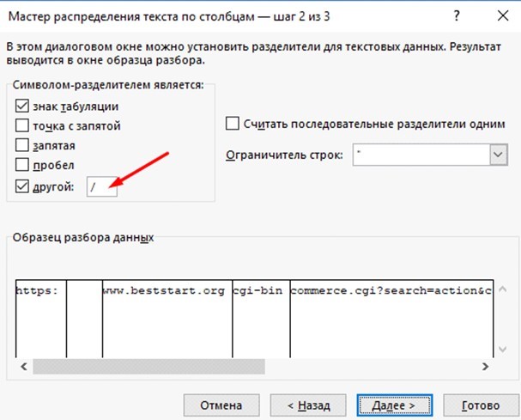The image size is (521, 420).
Task: Proceed with the 'Далее >' button
Action: (387, 404)
